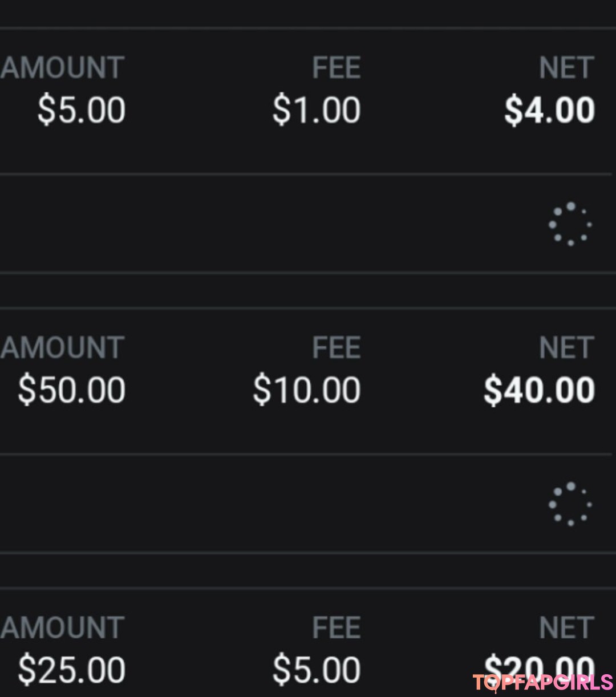Screen dimensions: 616x697
Task: Click the AMOUNT label above $5.00
Action: 63,68
